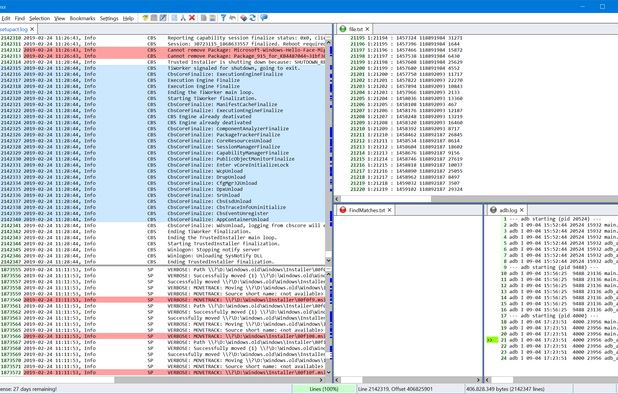Click left arrow of adb.log horizontal scrollbar
Image resolution: width=618 pixels, height=394 pixels.
(488, 380)
